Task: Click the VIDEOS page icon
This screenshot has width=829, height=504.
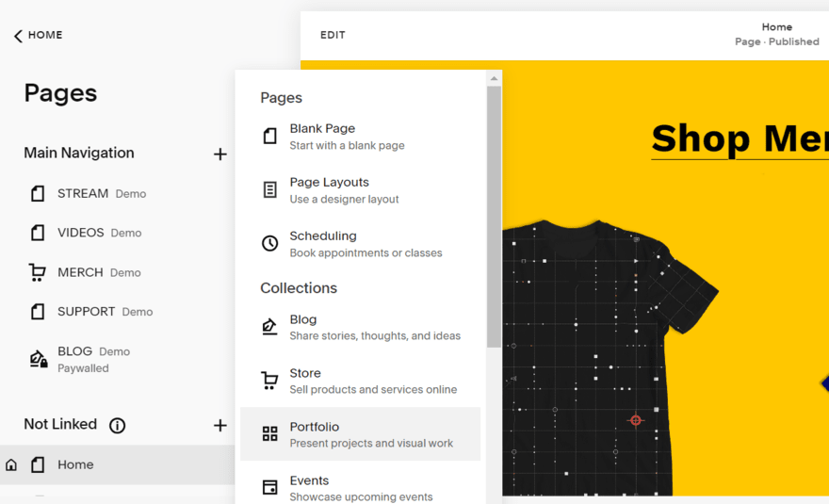Action: coord(38,233)
